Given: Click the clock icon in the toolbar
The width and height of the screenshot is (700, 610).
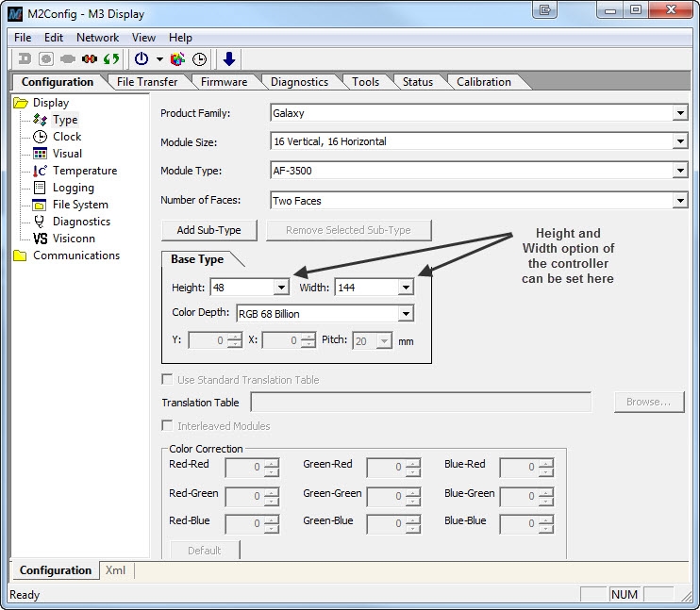Looking at the screenshot, I should (200, 58).
